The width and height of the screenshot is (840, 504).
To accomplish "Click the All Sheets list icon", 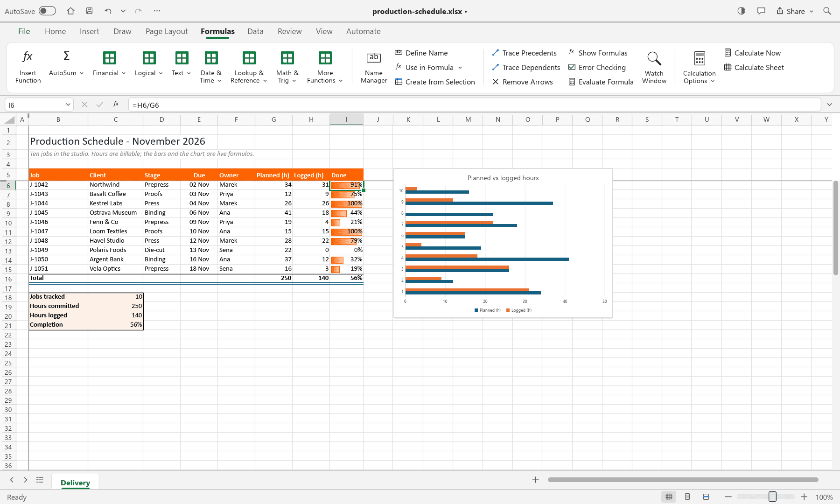I will (40, 480).
